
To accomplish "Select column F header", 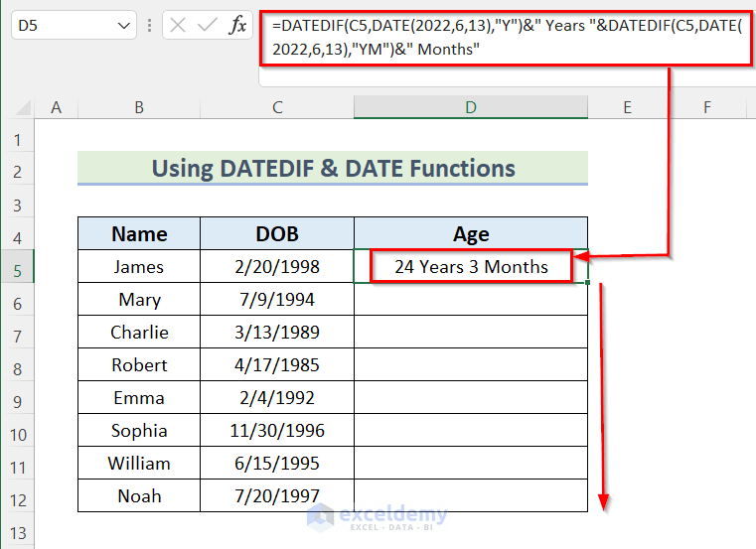I will (706, 107).
